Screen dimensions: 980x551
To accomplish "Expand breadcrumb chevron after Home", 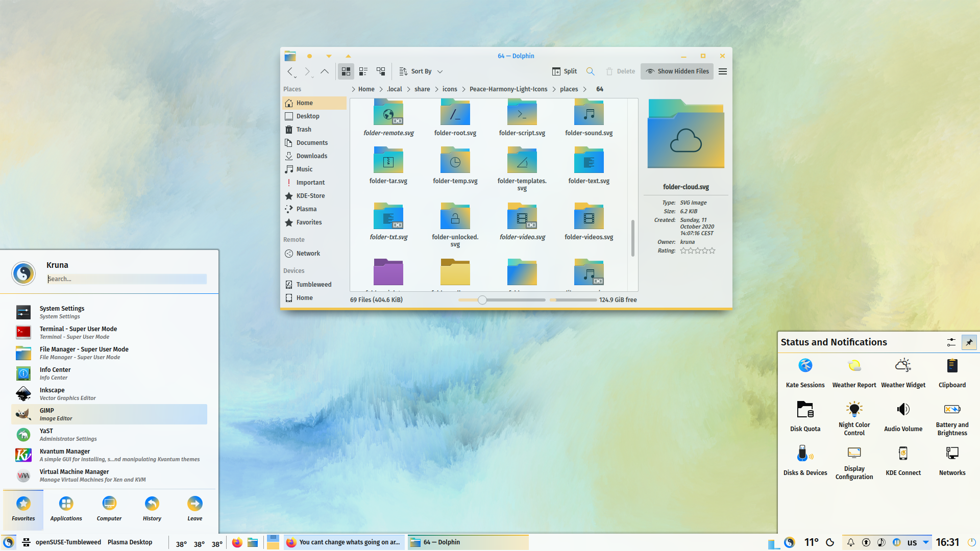I will tap(381, 89).
